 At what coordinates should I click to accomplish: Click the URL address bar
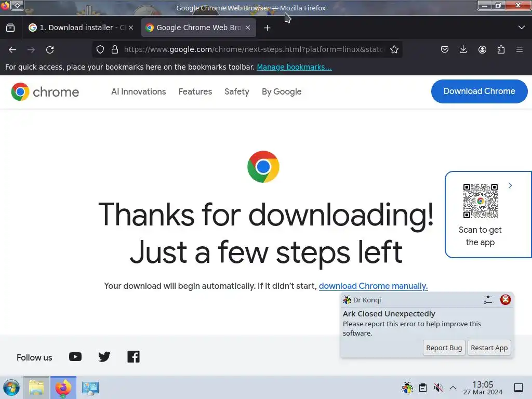(254, 49)
